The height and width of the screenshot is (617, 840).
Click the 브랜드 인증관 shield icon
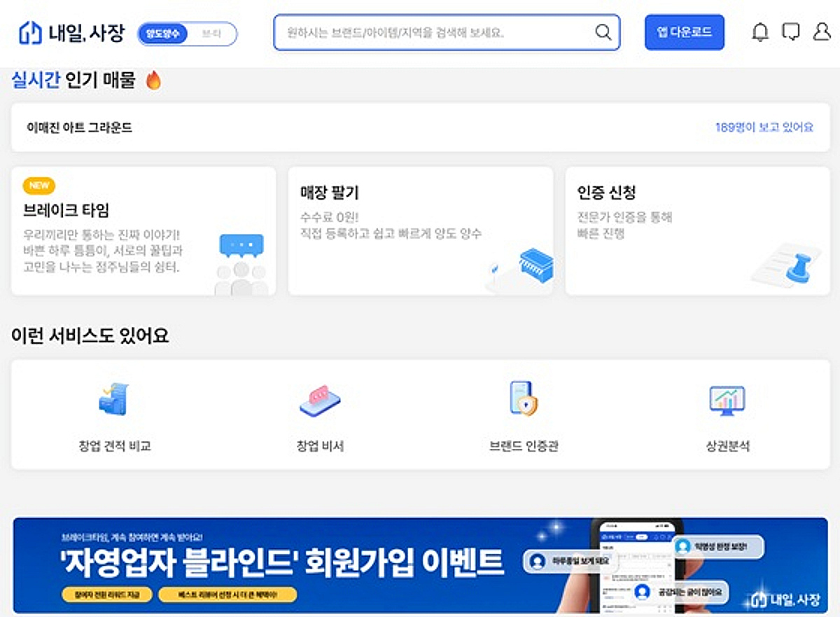[524, 399]
